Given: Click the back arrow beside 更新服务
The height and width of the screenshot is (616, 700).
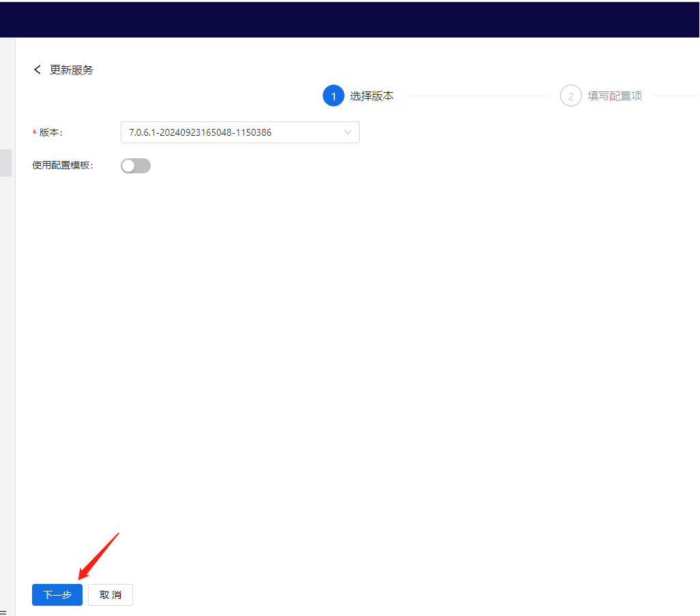Looking at the screenshot, I should (38, 70).
